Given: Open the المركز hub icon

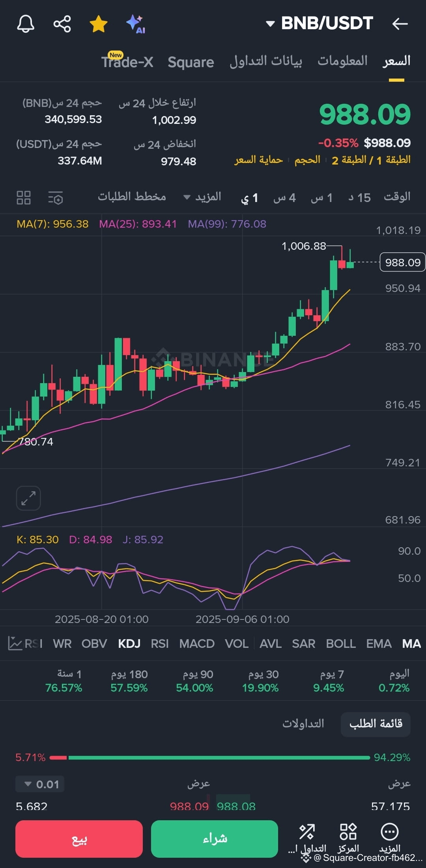Looking at the screenshot, I should tap(348, 838).
